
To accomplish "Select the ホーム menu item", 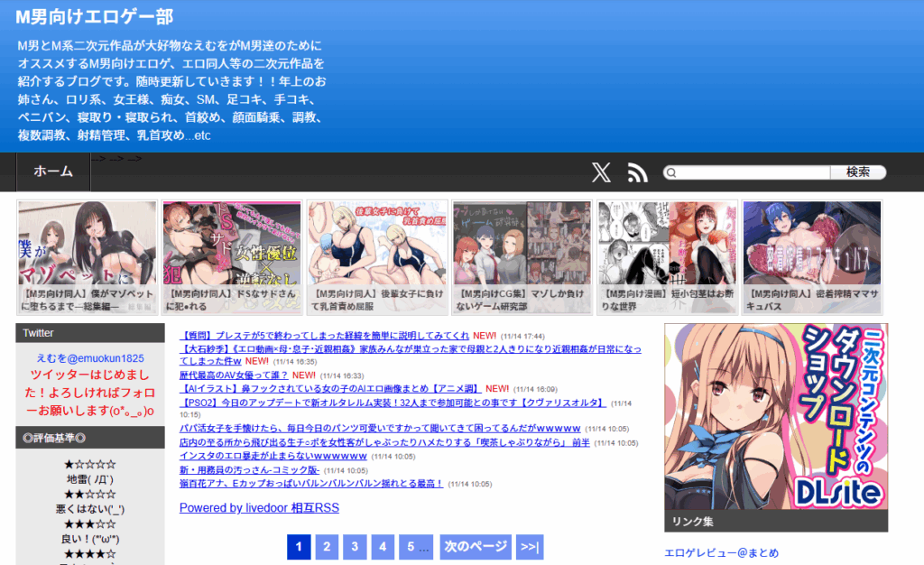I will 53,171.
